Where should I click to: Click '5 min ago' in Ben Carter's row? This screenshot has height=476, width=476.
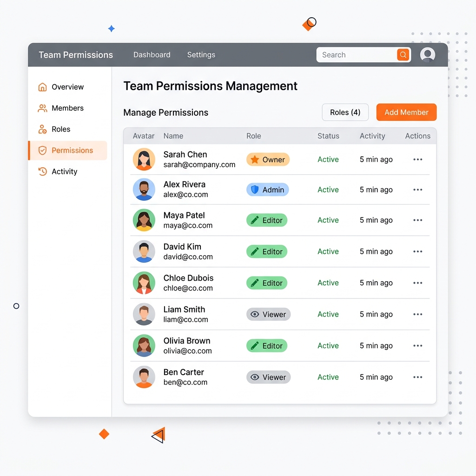pyautogui.click(x=376, y=377)
